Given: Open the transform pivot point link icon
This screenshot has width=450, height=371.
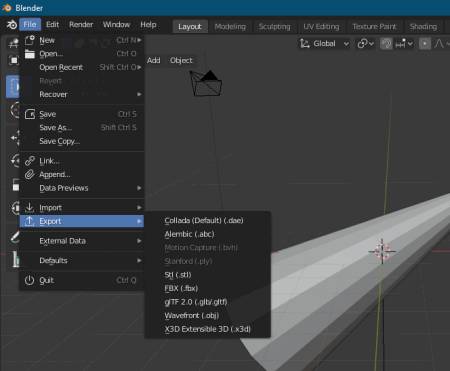Looking at the screenshot, I should click(x=365, y=44).
